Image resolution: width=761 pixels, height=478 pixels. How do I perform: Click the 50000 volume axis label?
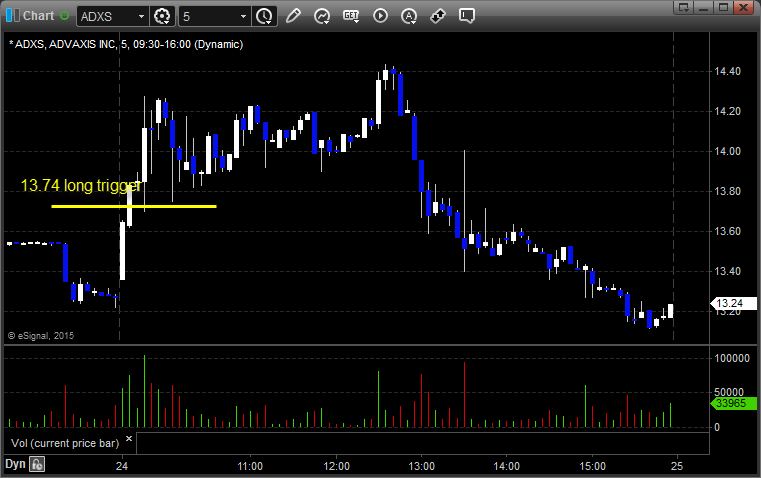point(729,392)
